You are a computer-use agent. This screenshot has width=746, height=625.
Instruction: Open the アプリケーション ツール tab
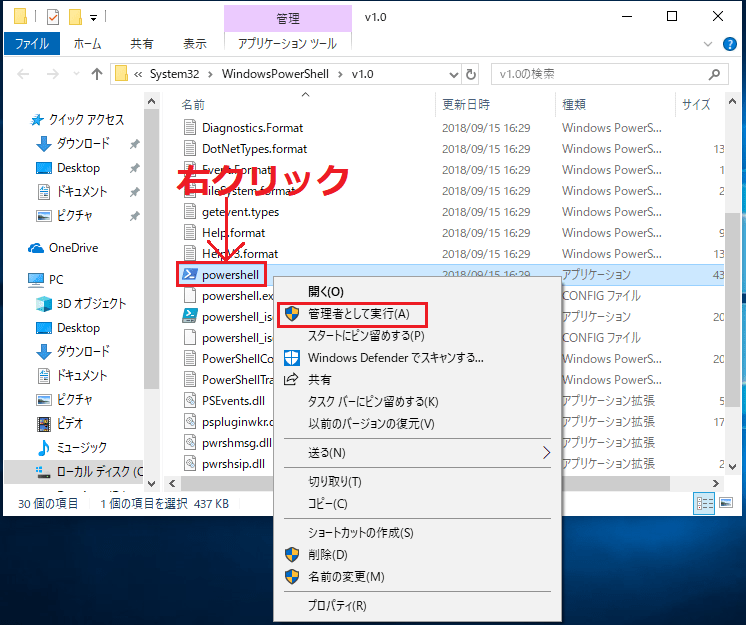[x=287, y=44]
